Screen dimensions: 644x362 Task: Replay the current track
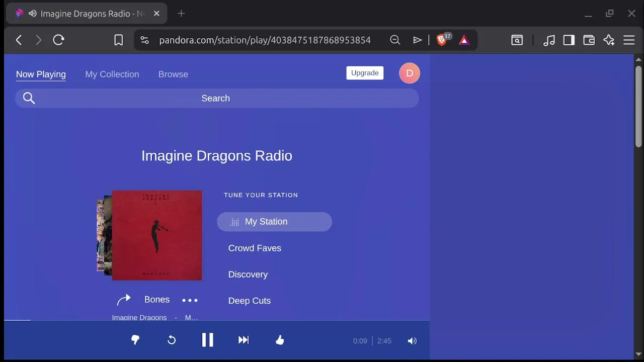pyautogui.click(x=172, y=340)
